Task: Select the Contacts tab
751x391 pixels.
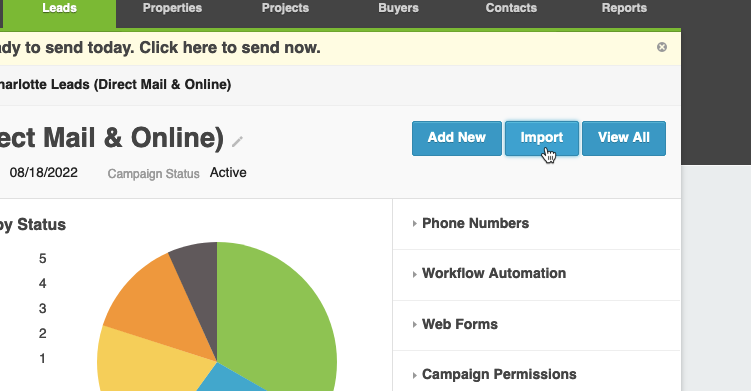Action: (x=511, y=8)
